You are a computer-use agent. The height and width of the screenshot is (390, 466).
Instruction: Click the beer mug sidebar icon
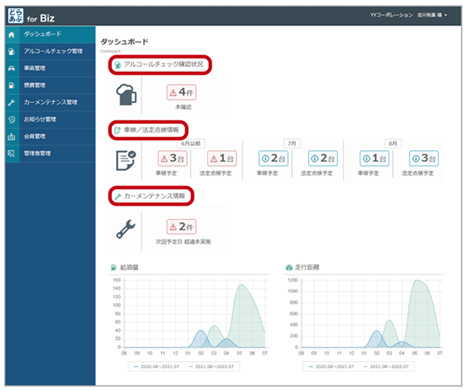click(11, 51)
